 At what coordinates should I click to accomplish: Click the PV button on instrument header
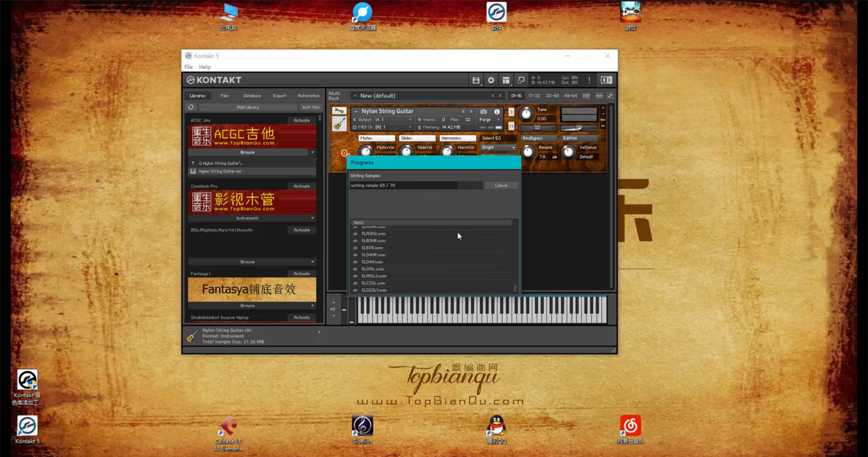click(603, 126)
